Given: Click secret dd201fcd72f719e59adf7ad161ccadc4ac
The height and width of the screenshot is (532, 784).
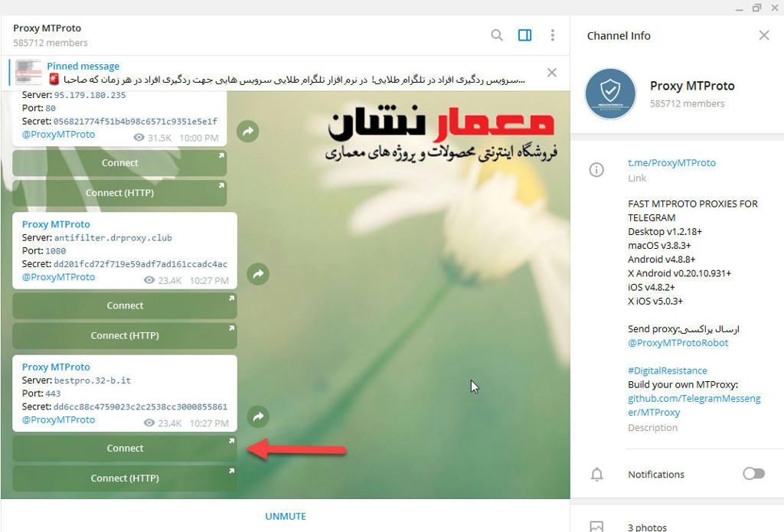Looking at the screenshot, I should coord(141,264).
